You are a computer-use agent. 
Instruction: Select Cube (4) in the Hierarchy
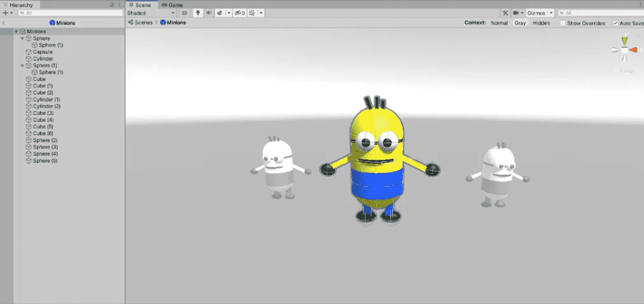(43, 120)
